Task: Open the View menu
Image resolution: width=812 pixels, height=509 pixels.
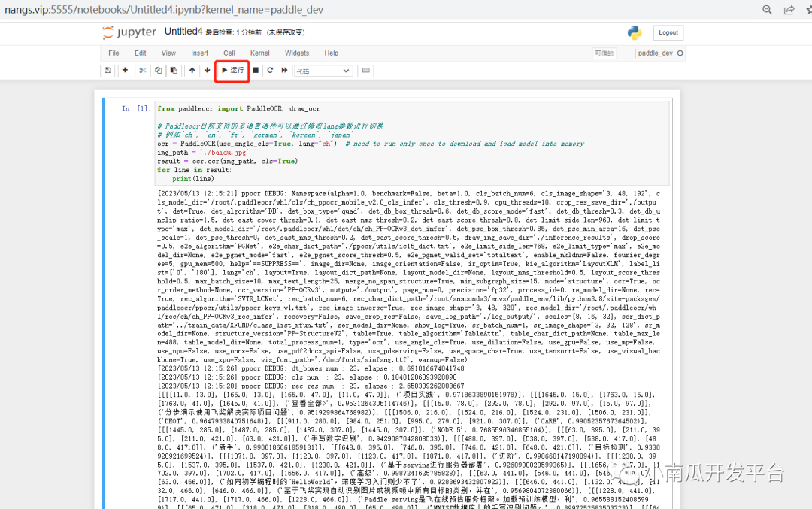Action: tap(168, 53)
